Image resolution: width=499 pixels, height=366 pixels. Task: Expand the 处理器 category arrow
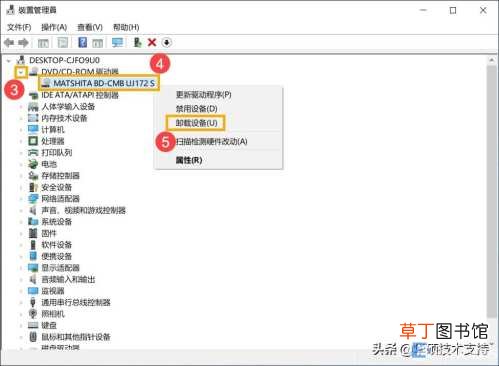(21, 141)
